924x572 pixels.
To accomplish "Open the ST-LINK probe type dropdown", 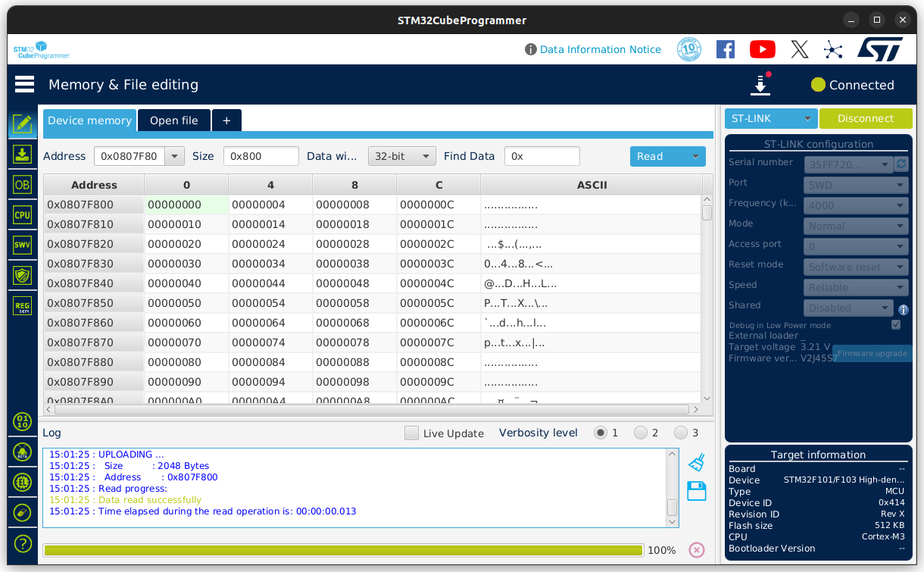I will 771,118.
